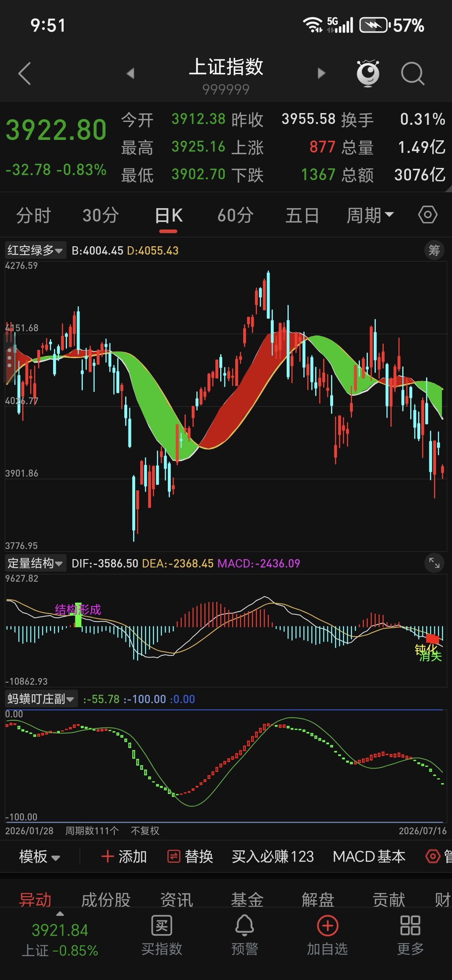The image size is (452, 980).
Task: Open the 成份股 tab
Action: [x=106, y=899]
